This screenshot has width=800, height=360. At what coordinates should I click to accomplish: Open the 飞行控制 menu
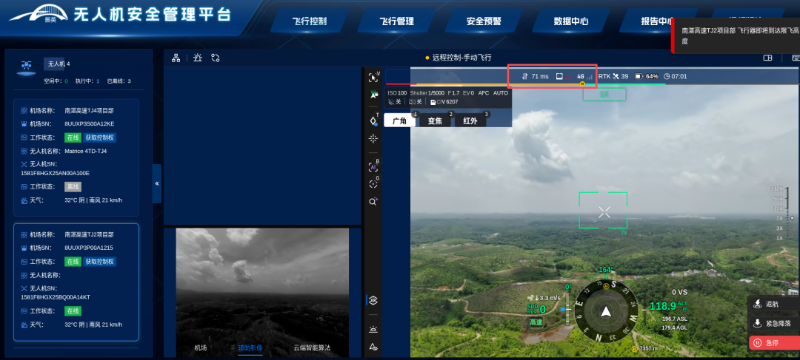[309, 21]
